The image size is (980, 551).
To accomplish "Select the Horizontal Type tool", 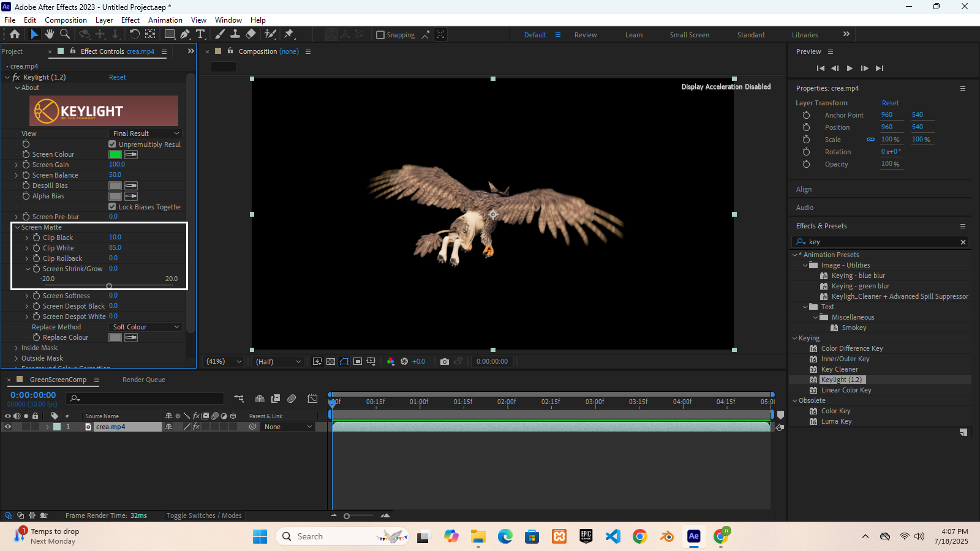I will click(x=200, y=34).
